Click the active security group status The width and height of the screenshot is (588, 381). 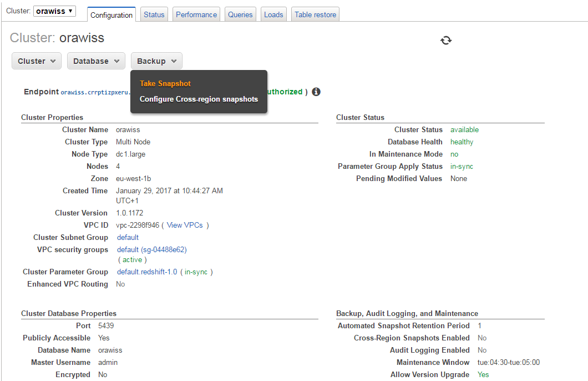[133, 260]
